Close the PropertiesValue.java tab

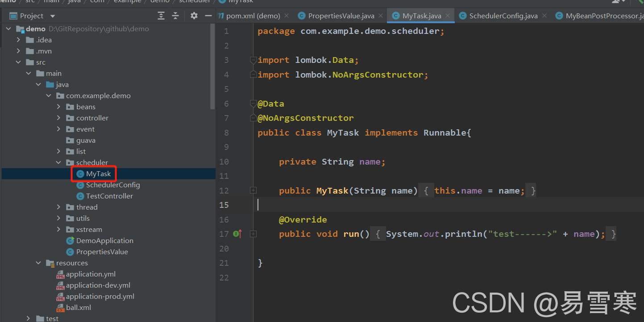tap(380, 16)
